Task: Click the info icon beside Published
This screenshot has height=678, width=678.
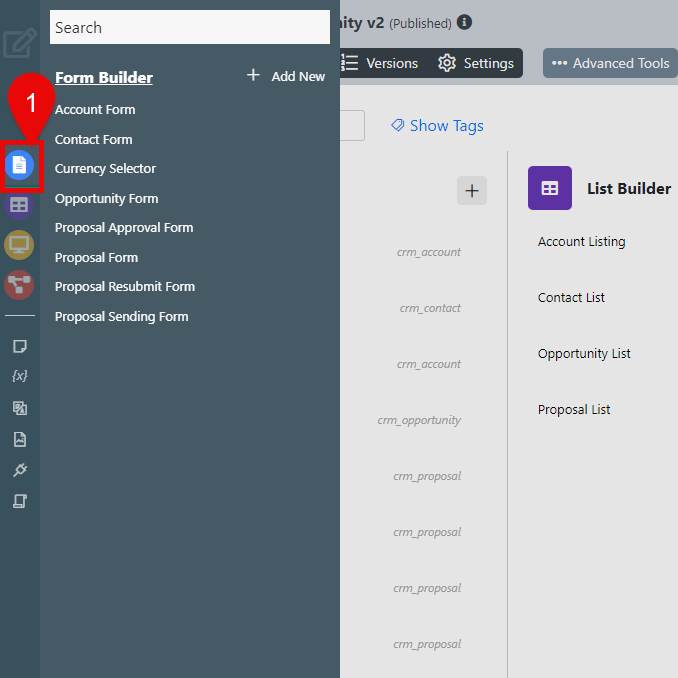Action: tap(465, 22)
